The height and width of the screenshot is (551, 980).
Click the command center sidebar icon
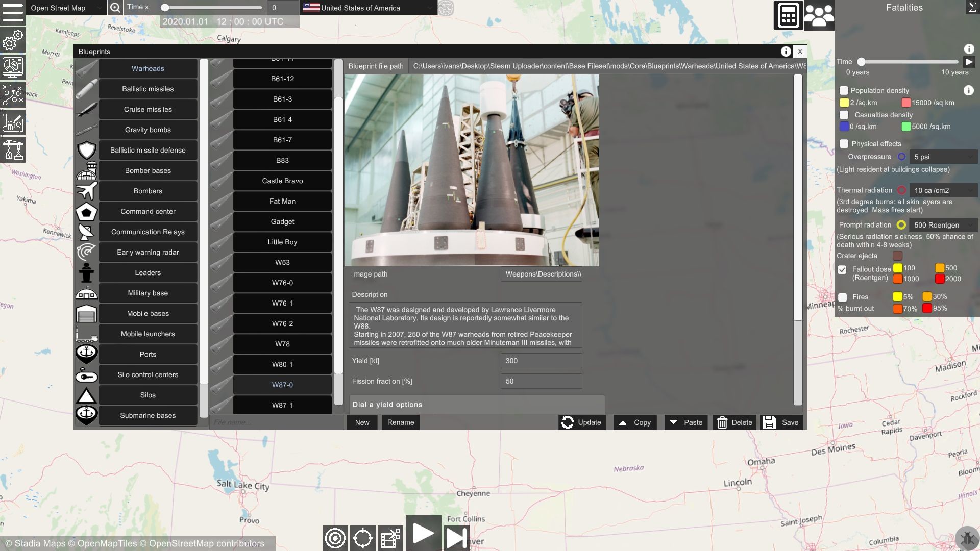86,211
